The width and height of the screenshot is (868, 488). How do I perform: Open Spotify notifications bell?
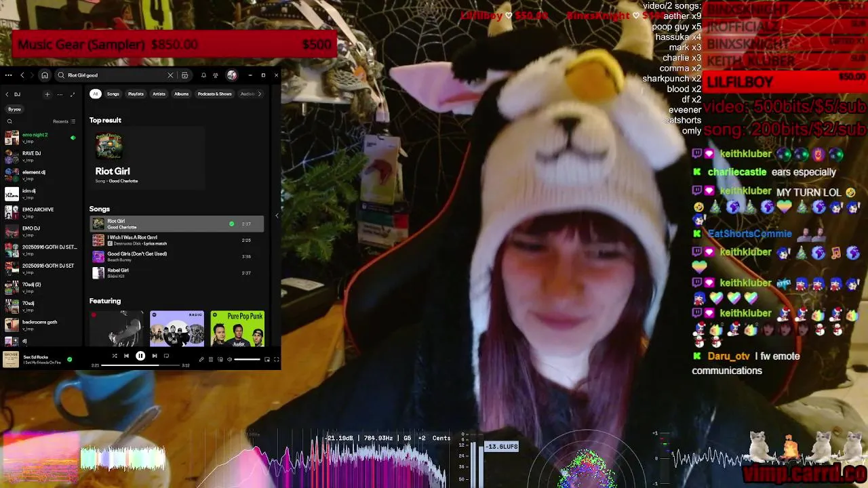pos(203,75)
